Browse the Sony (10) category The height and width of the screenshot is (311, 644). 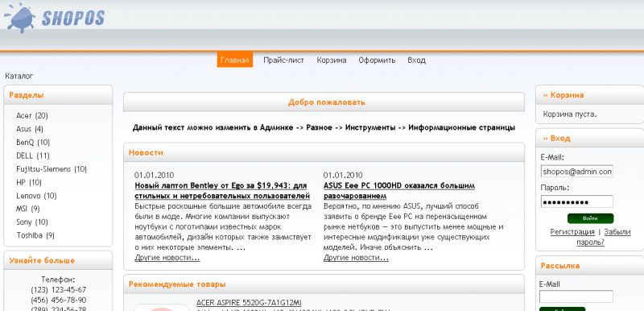[32, 222]
